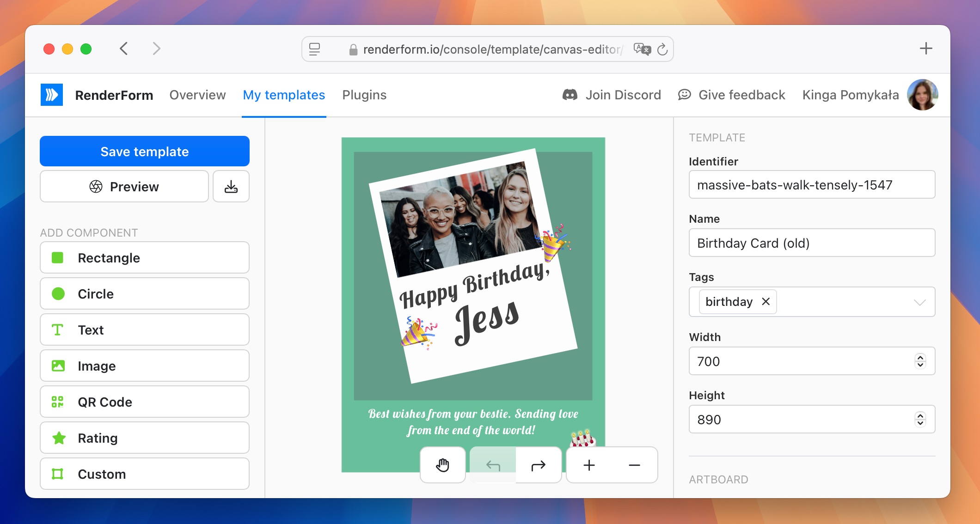
Task: Open Kinga Pomykała profile avatar
Action: [x=923, y=95]
